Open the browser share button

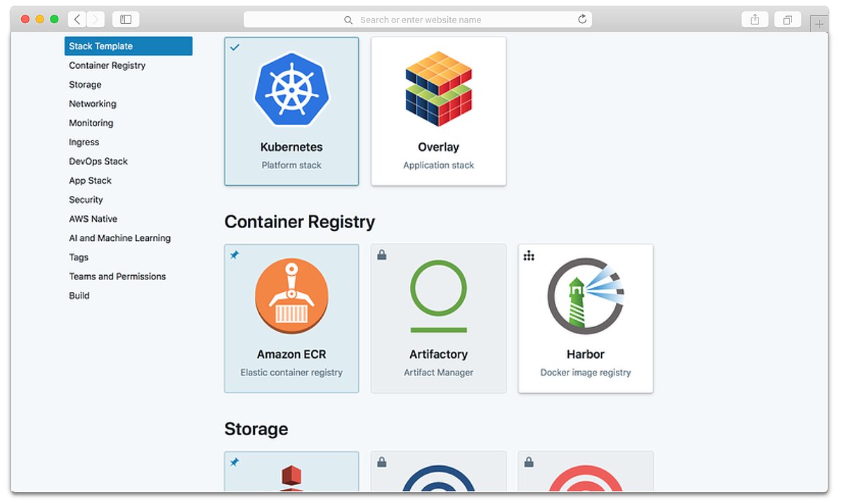click(755, 20)
